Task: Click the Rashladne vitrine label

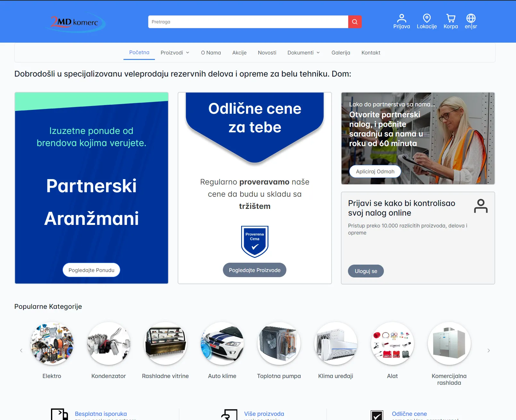Action: [x=165, y=376]
